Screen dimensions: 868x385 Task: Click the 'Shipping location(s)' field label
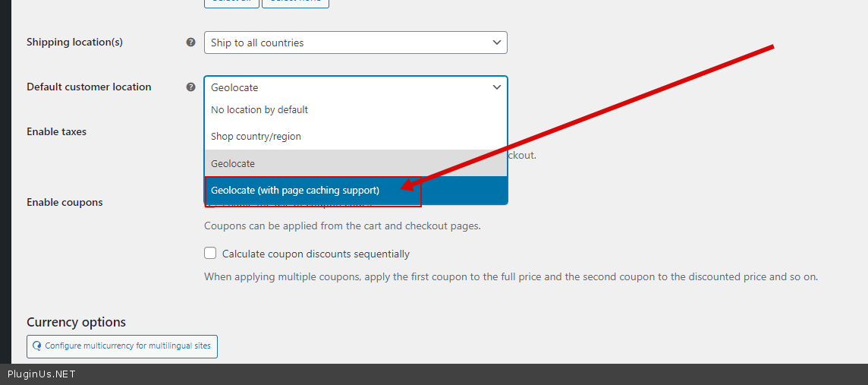pyautogui.click(x=74, y=43)
